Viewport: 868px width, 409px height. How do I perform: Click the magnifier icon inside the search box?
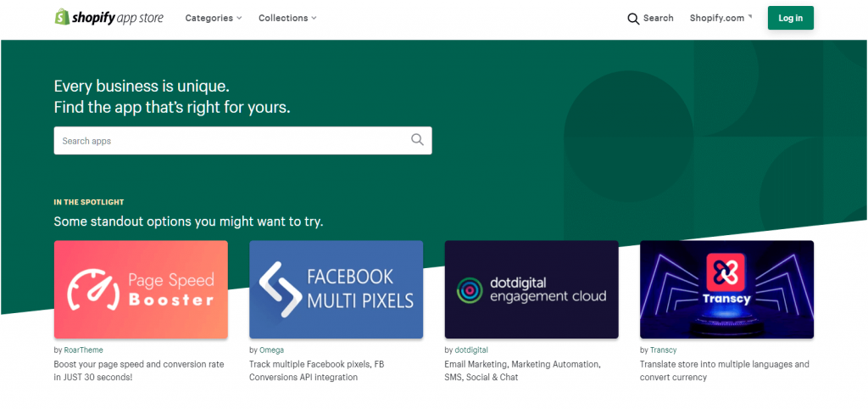417,140
